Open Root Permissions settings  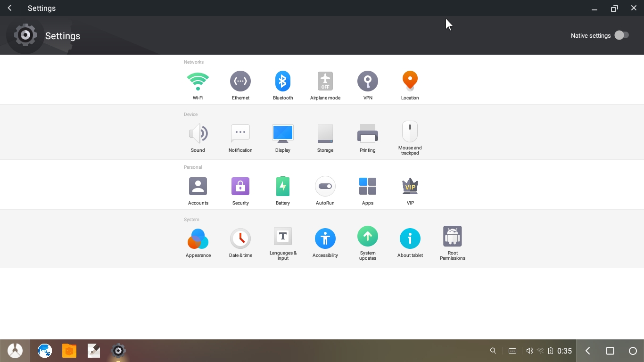[x=452, y=237]
